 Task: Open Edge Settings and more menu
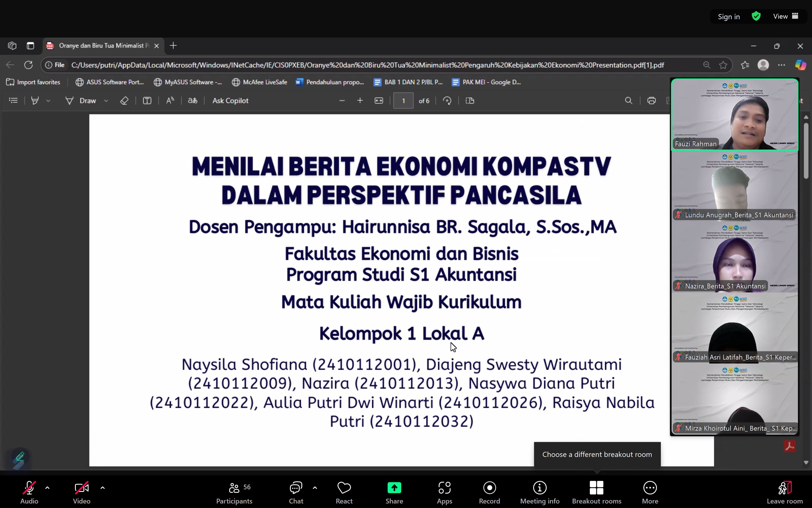[x=782, y=65]
